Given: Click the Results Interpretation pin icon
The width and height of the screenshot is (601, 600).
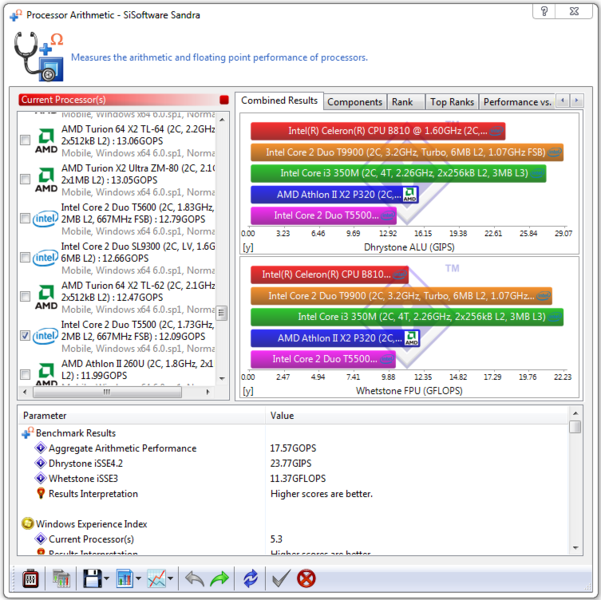Looking at the screenshot, I should [x=41, y=493].
